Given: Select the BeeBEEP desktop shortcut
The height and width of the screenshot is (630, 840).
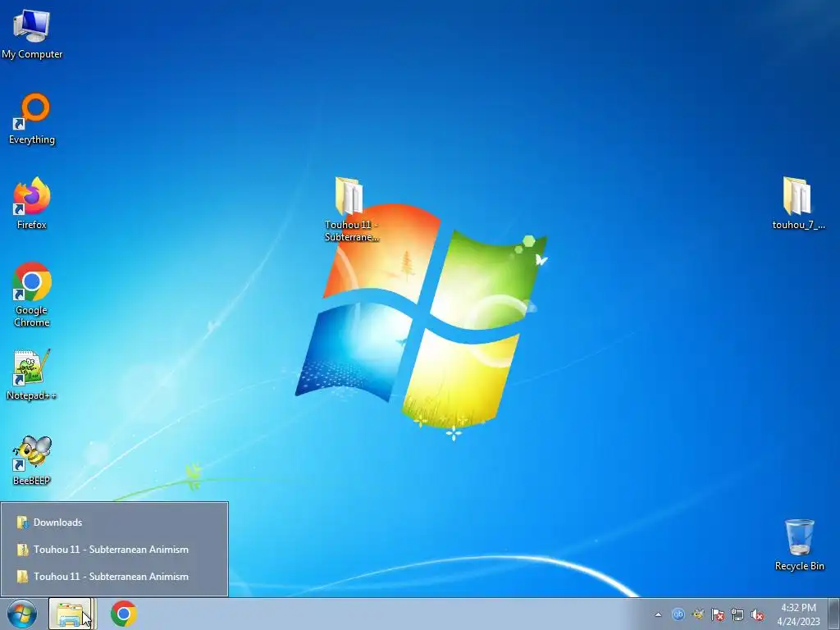Looking at the screenshot, I should tap(32, 461).
